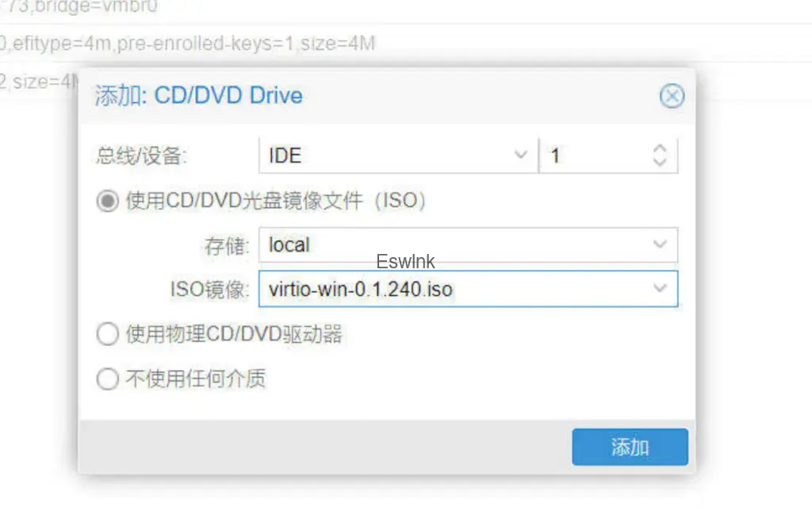The height and width of the screenshot is (523, 812).
Task: Click the virtio-win-0.1.240.iso field
Action: [468, 289]
